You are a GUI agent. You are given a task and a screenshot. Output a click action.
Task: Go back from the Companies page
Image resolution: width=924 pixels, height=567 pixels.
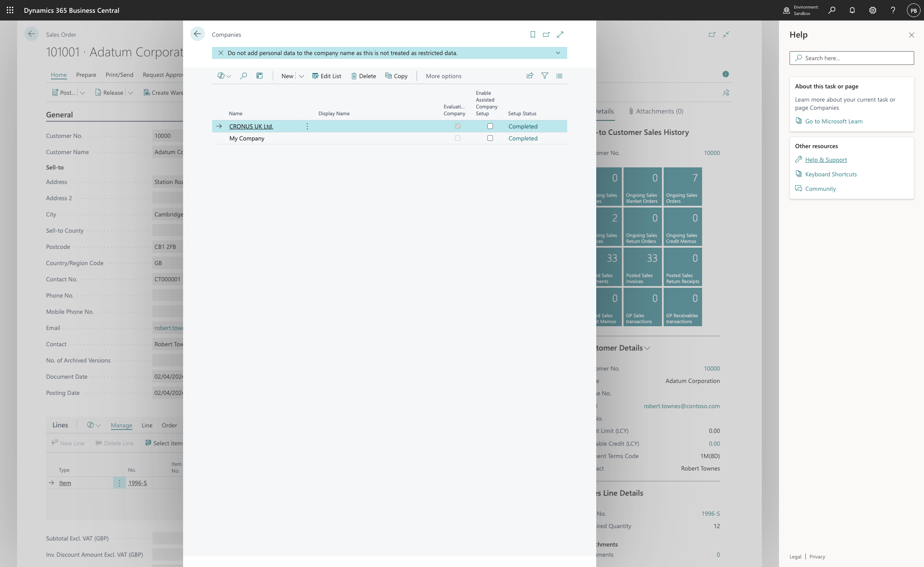coord(197,34)
